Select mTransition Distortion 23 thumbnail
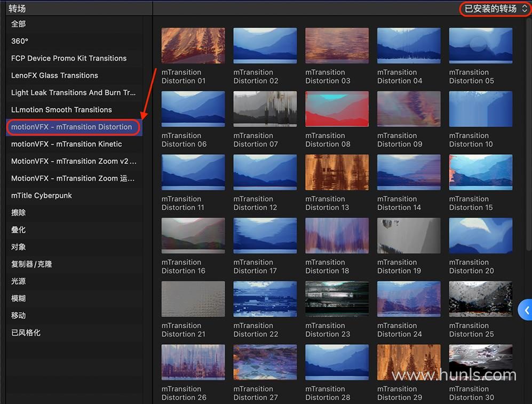The width and height of the screenshot is (532, 404). click(337, 299)
